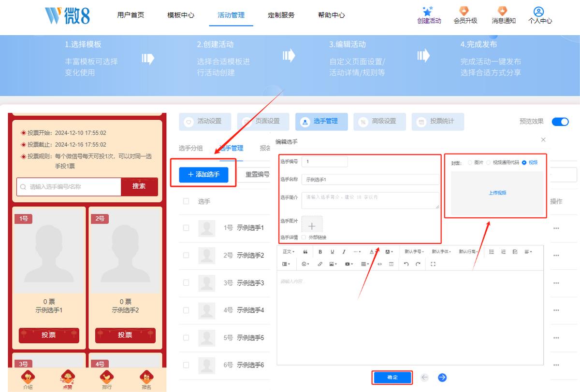580x392 pixels.
Task: Open the font color picker
Action: pyautogui.click(x=374, y=252)
